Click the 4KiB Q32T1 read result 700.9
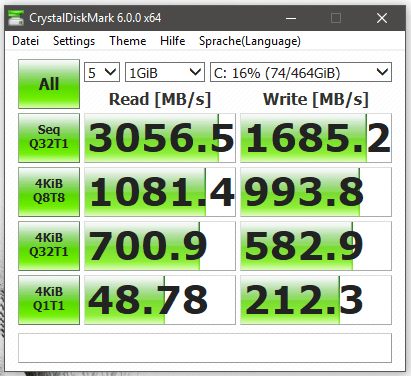The height and width of the screenshot is (376, 411). [x=160, y=246]
